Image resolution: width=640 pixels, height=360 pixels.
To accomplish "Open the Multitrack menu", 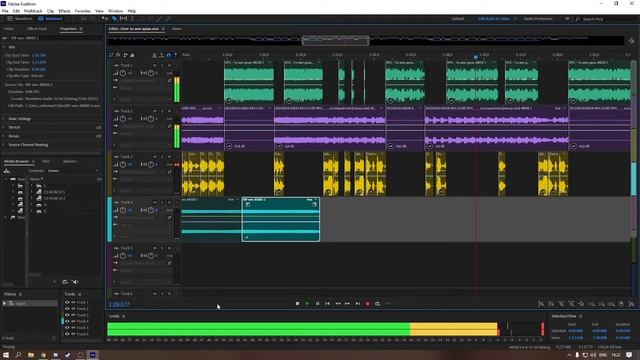I will click(33, 11).
